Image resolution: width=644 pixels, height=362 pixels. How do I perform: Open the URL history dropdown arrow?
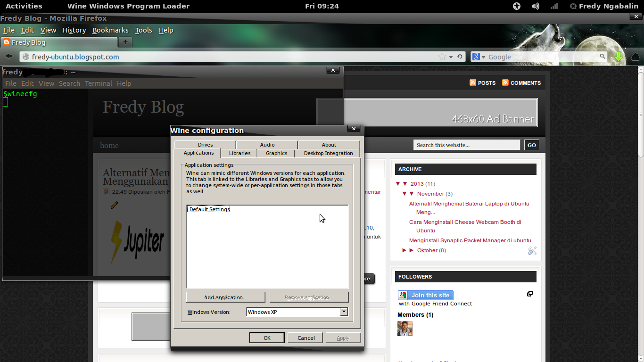pyautogui.click(x=451, y=57)
